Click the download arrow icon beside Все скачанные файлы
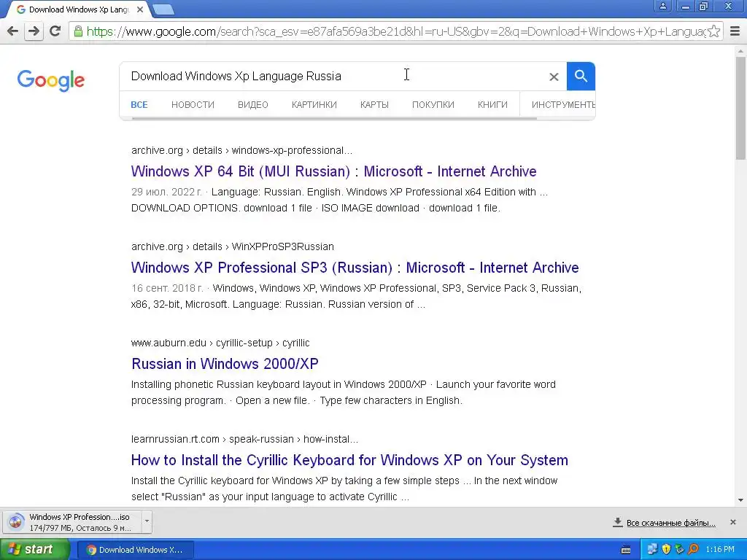Screen dimensions: 747x560 point(617,522)
